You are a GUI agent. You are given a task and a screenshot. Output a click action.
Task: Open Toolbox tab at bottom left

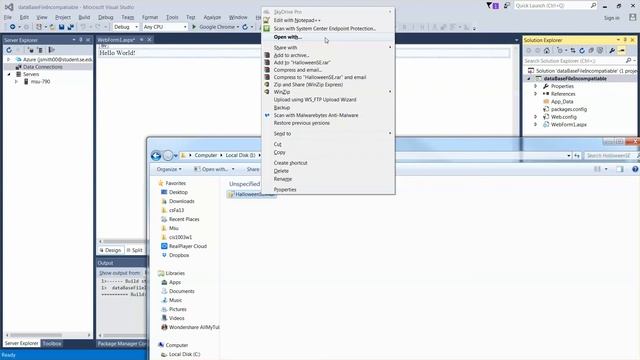point(52,344)
